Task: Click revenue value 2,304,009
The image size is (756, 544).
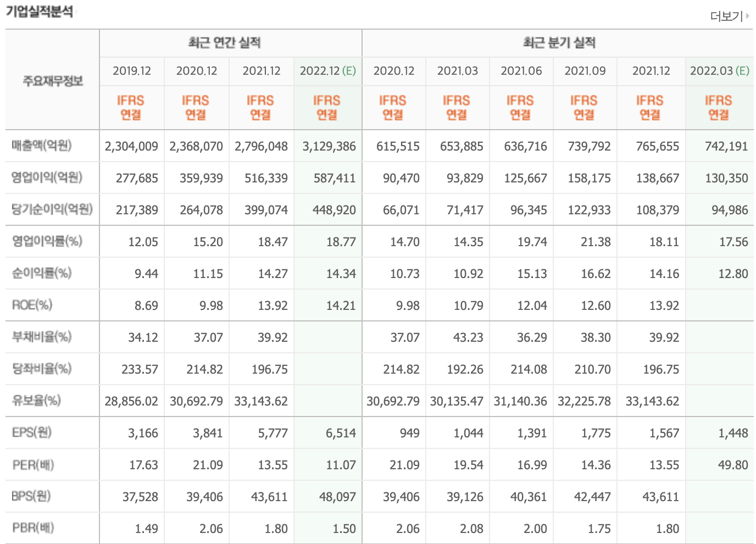Action: click(x=131, y=147)
